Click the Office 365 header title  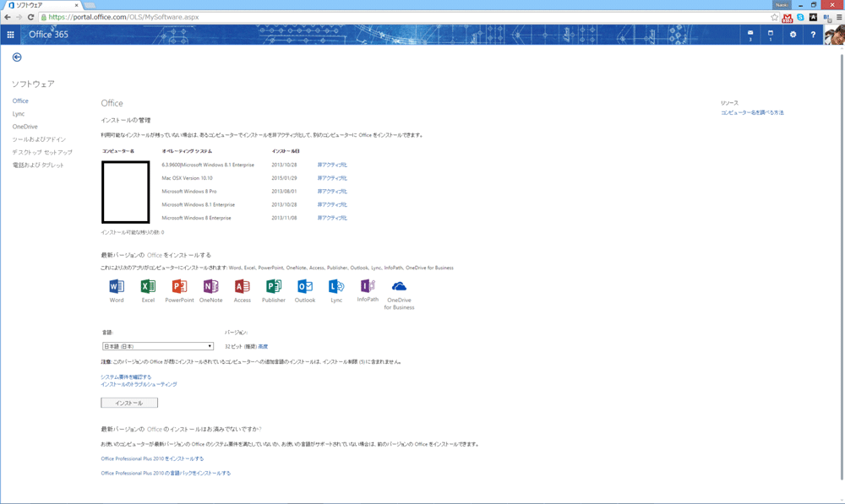[48, 35]
